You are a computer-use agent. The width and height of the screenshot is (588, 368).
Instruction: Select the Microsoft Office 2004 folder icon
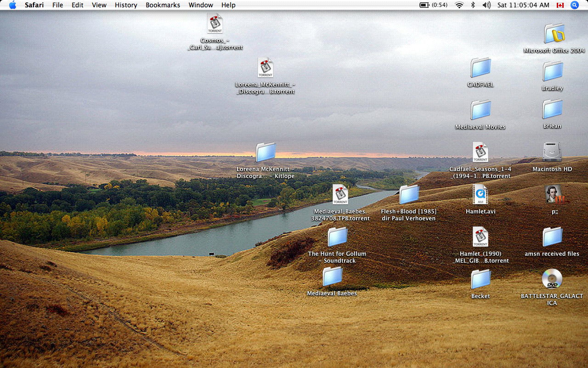(554, 34)
